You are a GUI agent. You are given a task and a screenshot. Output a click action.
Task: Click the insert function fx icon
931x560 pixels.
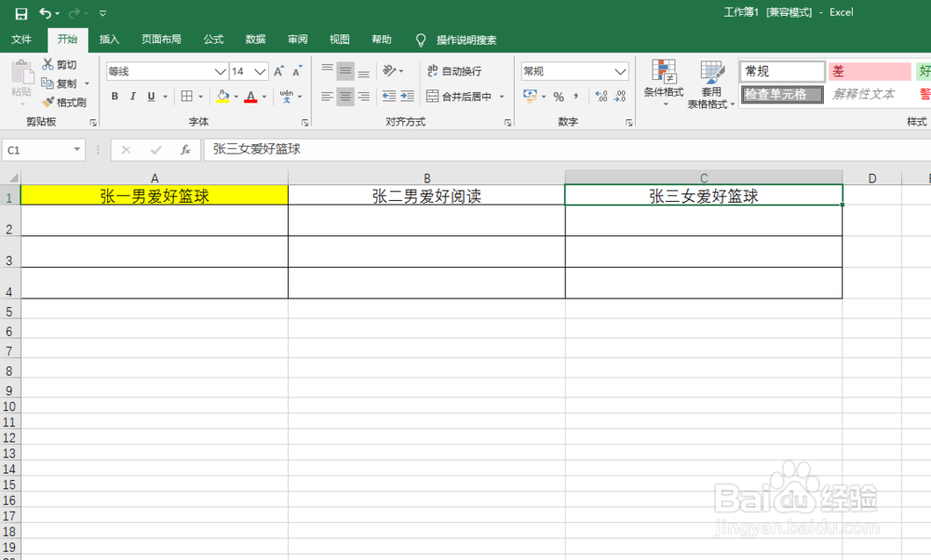(185, 150)
